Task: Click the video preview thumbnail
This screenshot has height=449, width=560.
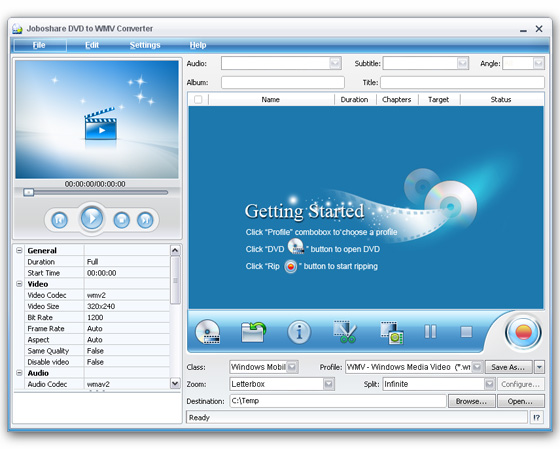Action: [x=96, y=119]
